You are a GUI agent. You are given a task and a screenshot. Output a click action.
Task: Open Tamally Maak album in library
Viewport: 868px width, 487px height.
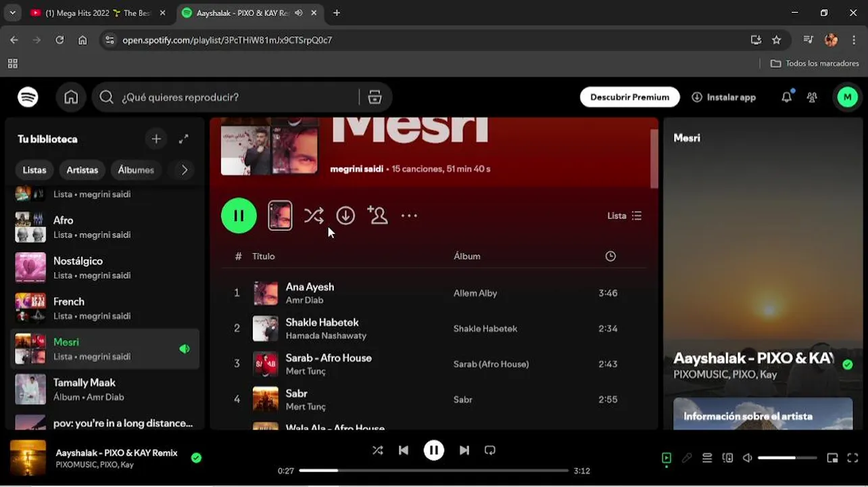pos(105,390)
